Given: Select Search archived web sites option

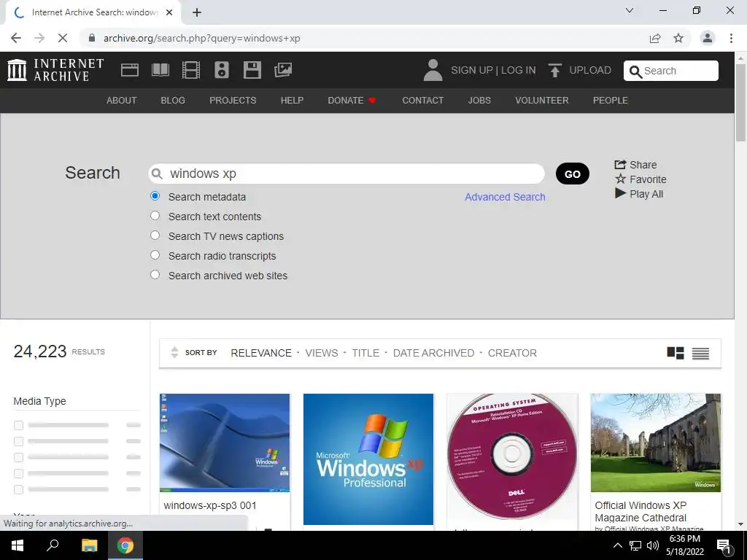Looking at the screenshot, I should click(155, 275).
